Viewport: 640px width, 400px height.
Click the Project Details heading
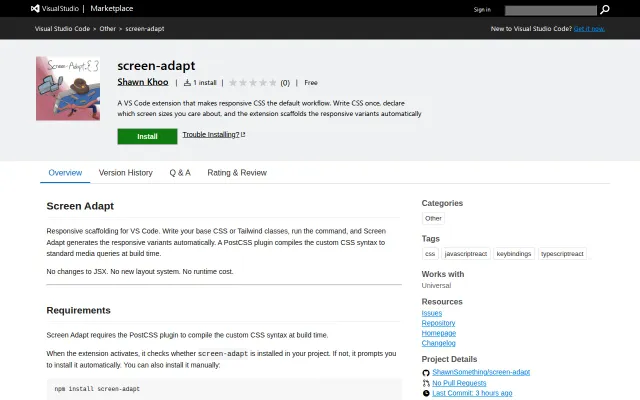coord(449,359)
